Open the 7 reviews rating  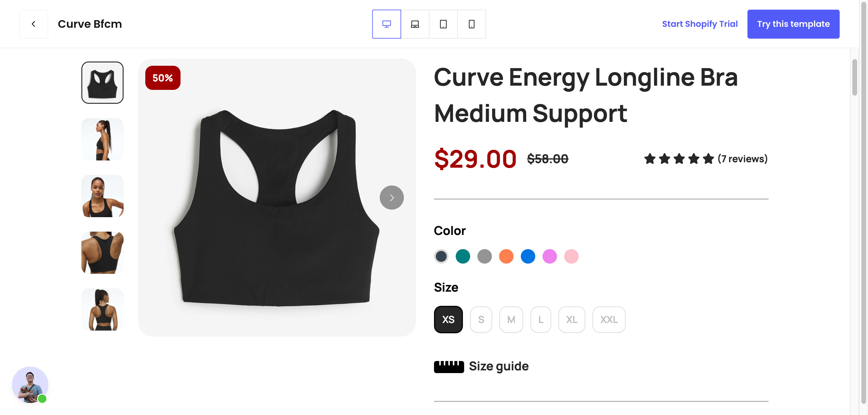(x=706, y=158)
